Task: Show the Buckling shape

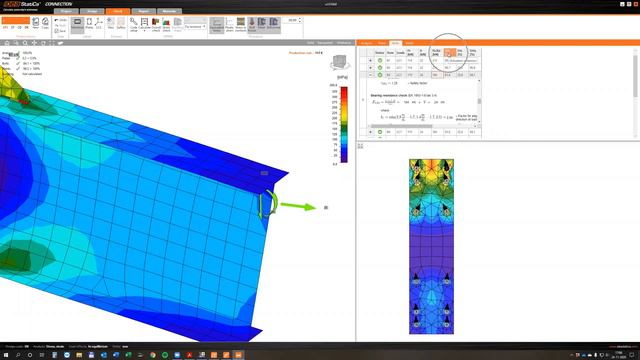Action: click(178, 24)
